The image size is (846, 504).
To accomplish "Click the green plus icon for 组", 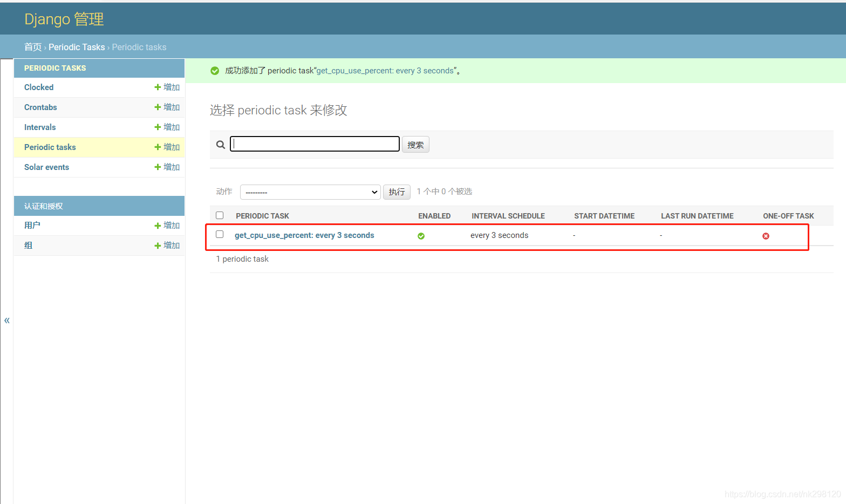I will (158, 246).
